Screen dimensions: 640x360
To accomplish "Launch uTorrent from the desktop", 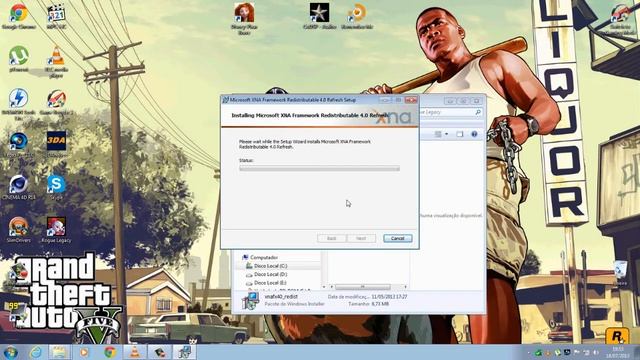I will coord(19,59).
